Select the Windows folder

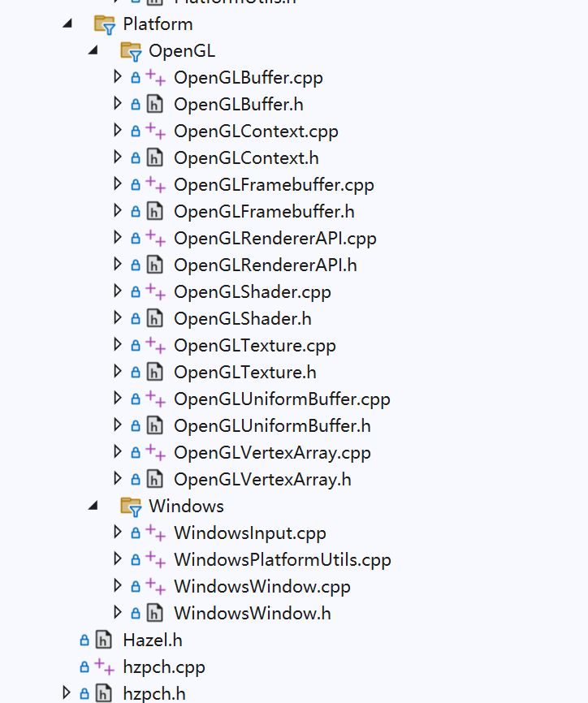click(186, 507)
